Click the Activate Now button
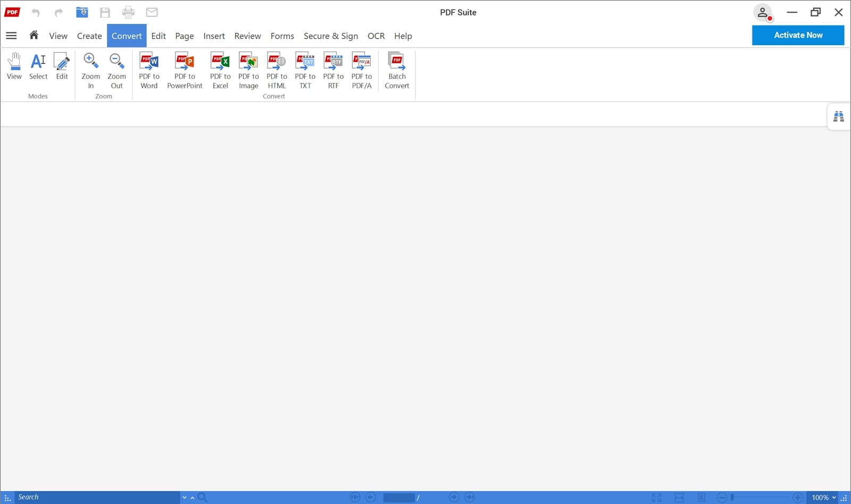This screenshot has height=504, width=851. coord(798,35)
